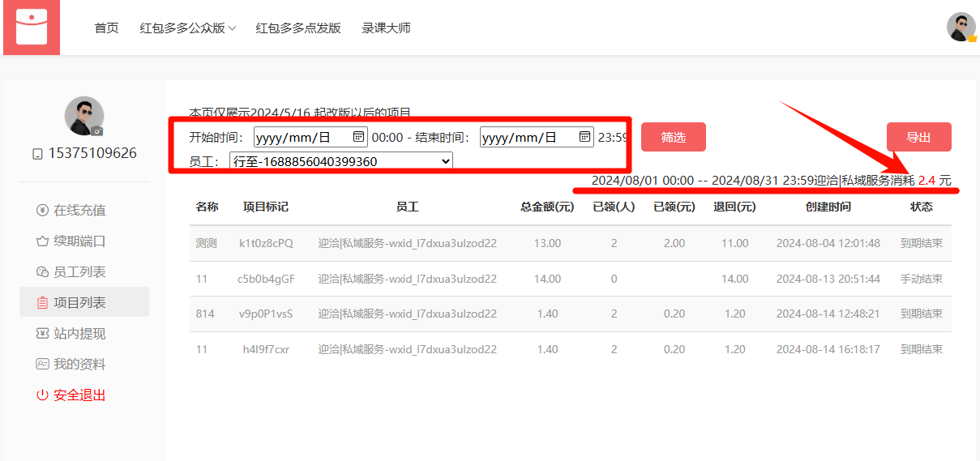Click 安全退出 to log out
980x461 pixels.
coord(79,395)
